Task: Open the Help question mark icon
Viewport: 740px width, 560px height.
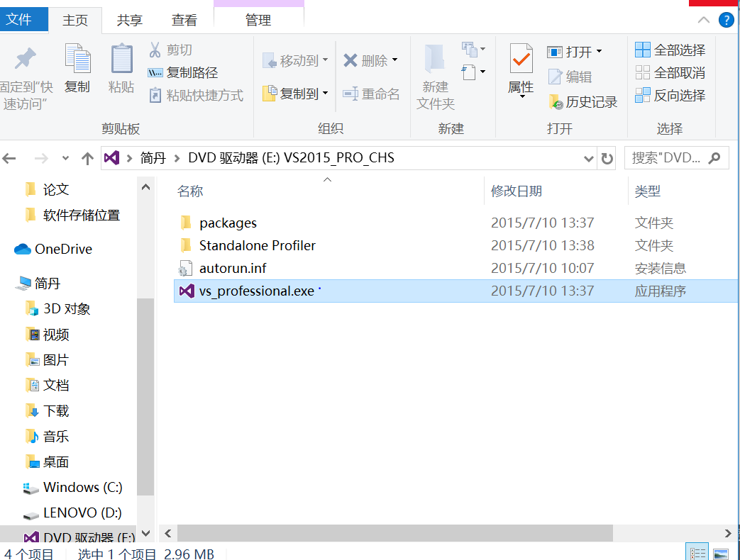Action: pyautogui.click(x=726, y=20)
